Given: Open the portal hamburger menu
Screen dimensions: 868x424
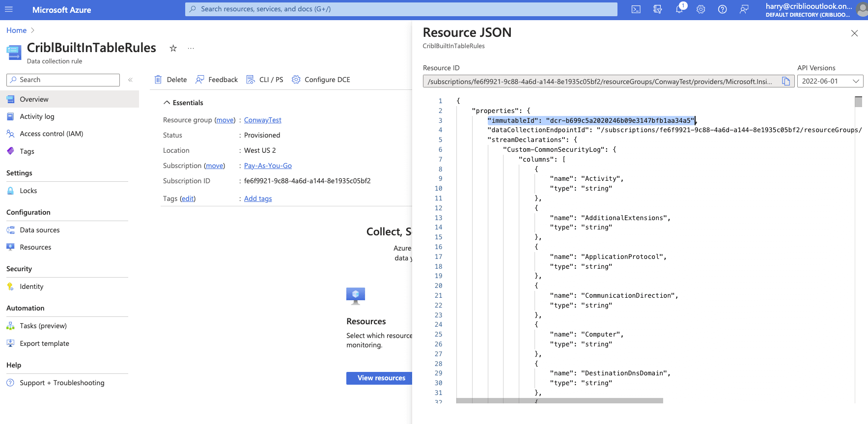Looking at the screenshot, I should tap(9, 9).
